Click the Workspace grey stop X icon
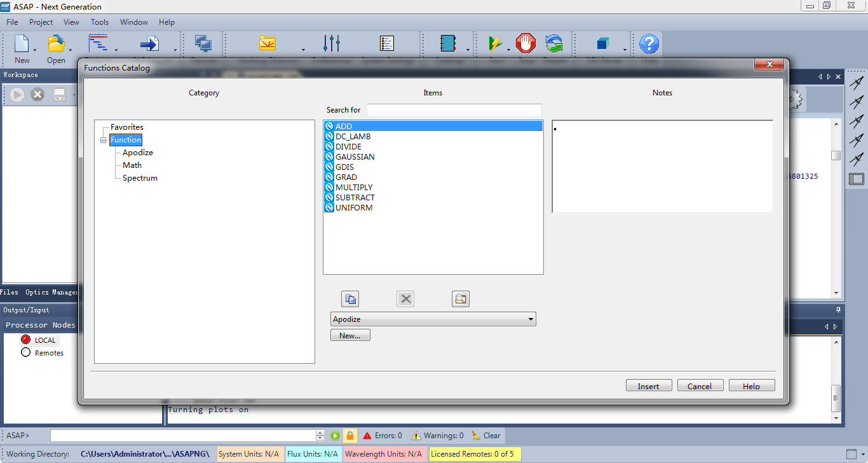 pos(37,95)
